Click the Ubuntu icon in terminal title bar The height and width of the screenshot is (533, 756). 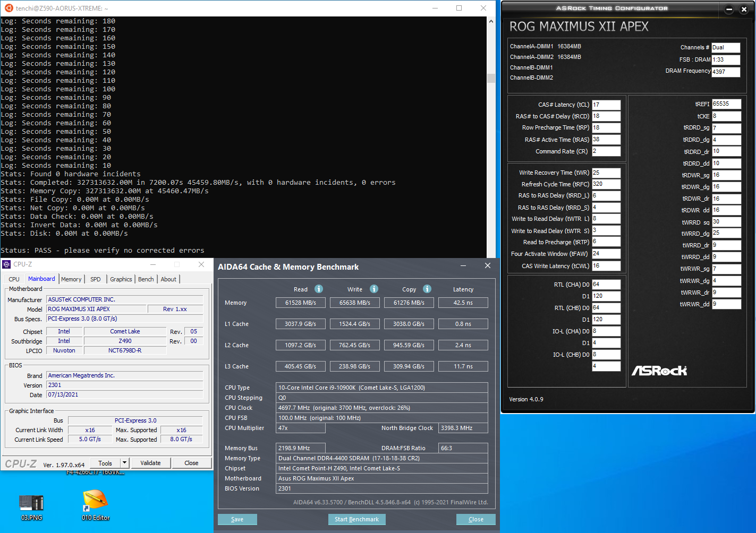[x=9, y=8]
